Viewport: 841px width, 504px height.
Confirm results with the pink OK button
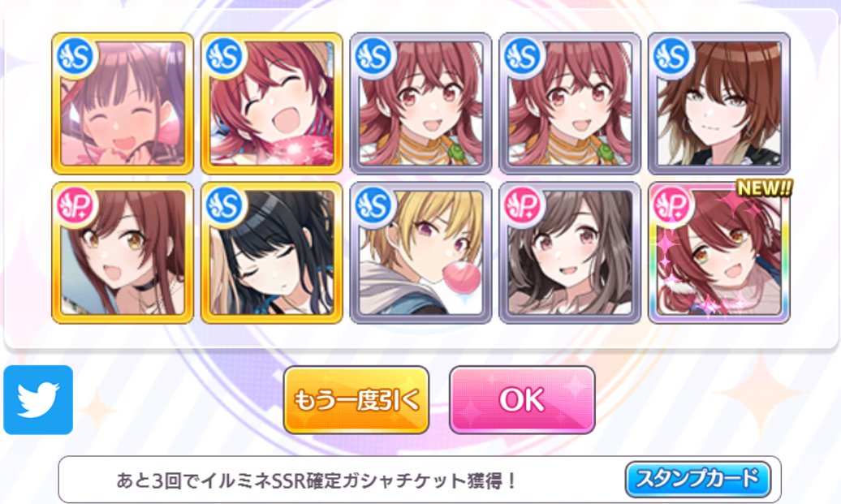click(522, 400)
